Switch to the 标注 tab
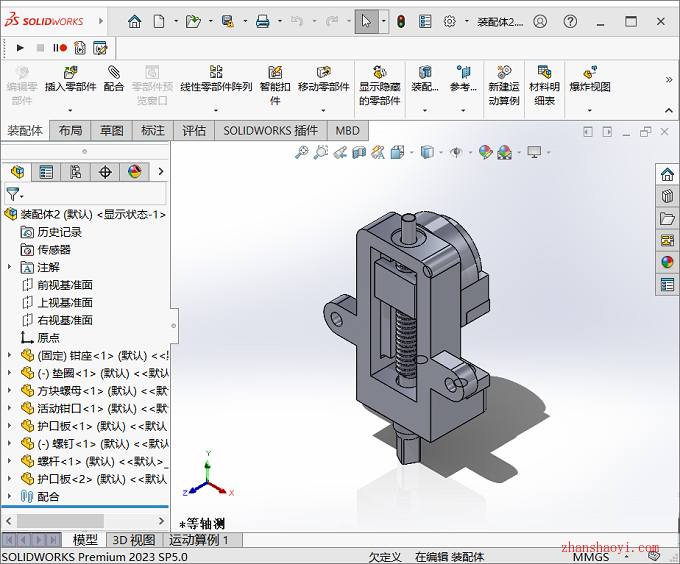Image resolution: width=680 pixels, height=564 pixels. [x=153, y=130]
